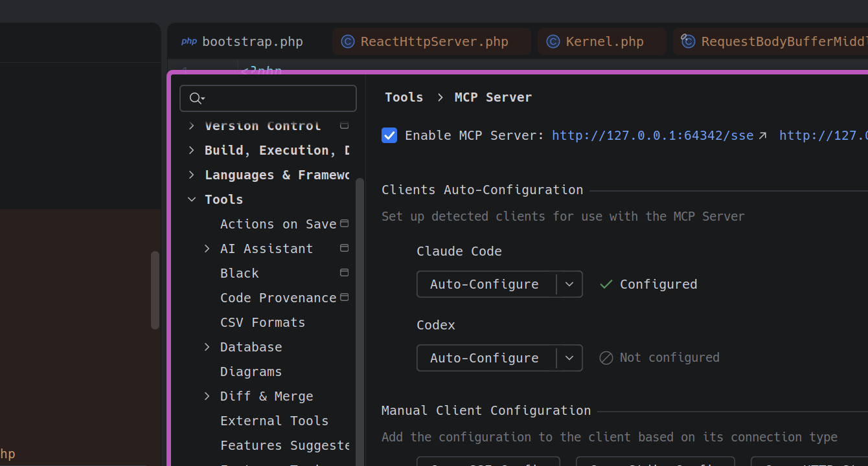Expand the Diff & Merge node
This screenshot has height=466, width=868.
(207, 396)
